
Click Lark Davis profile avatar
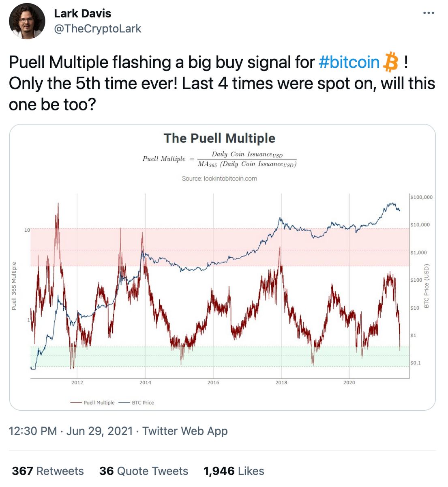point(27,21)
